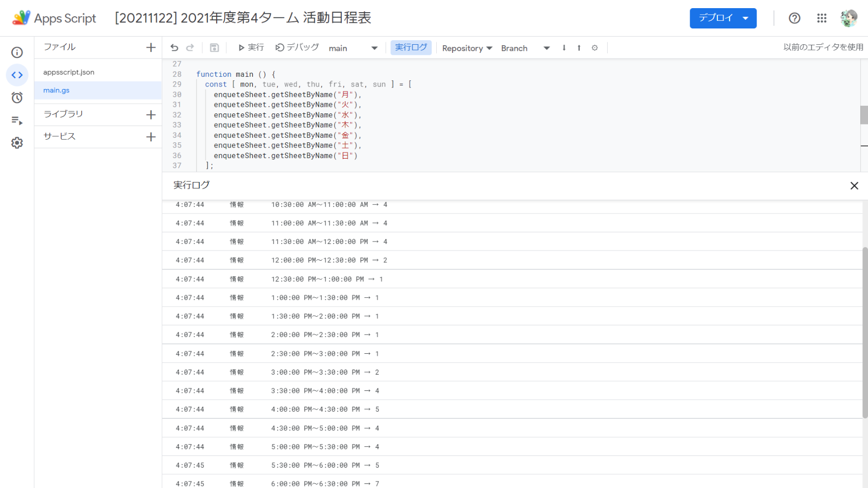Toggle the 実行ログ execution log button
The width and height of the screenshot is (868, 488).
pyautogui.click(x=411, y=47)
